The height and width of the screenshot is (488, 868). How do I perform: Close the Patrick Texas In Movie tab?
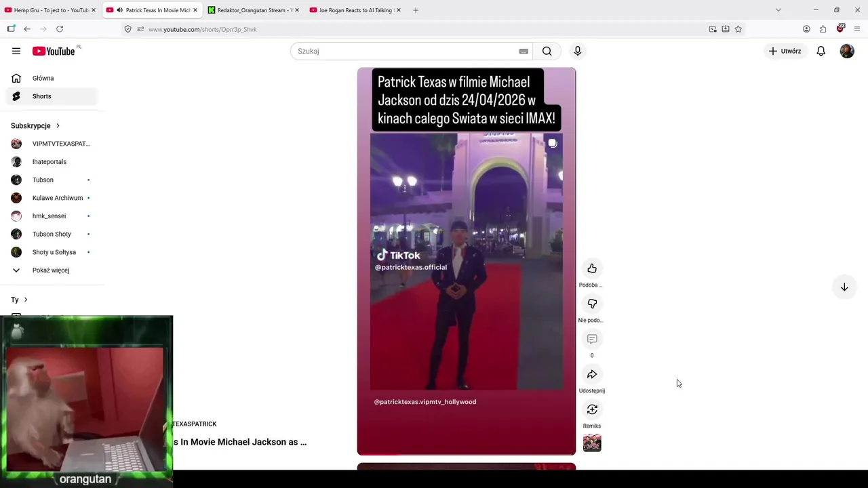tap(195, 10)
